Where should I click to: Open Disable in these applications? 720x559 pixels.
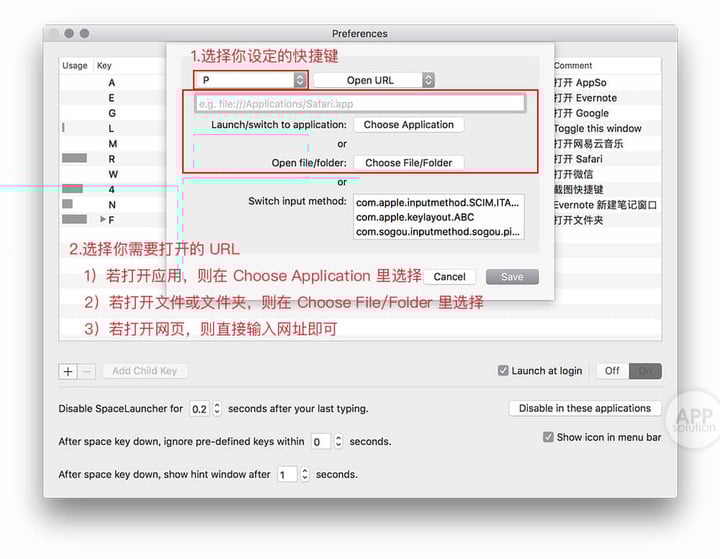pos(585,408)
